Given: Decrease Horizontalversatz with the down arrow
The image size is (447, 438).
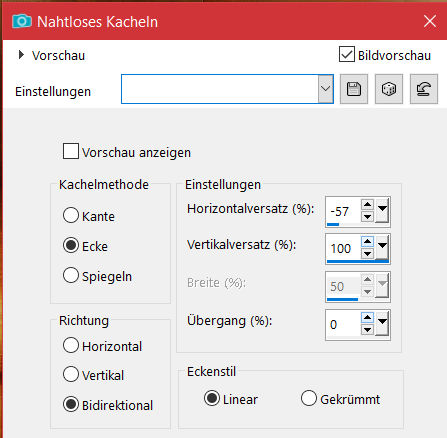Looking at the screenshot, I should point(367,217).
